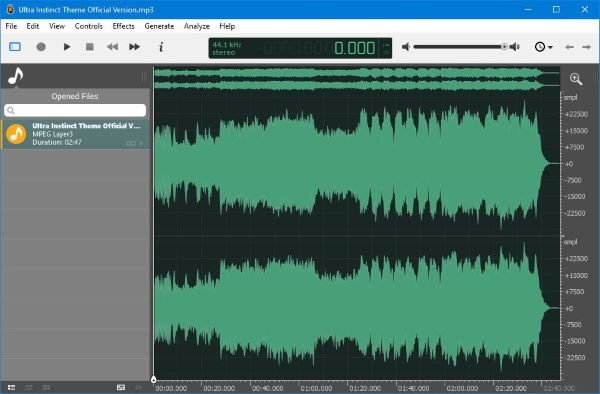Image resolution: width=600 pixels, height=394 pixels.
Task: Click the mute speaker icon
Action: [x=406, y=47]
